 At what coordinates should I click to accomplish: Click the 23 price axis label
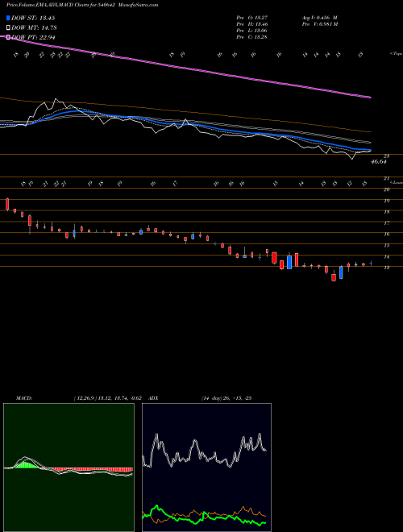(386, 156)
